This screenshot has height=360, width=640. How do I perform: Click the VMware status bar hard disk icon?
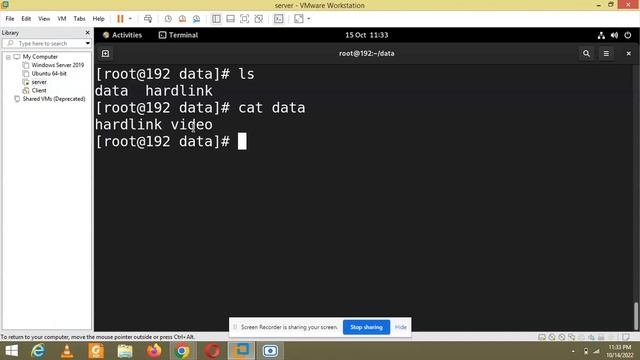(542, 337)
